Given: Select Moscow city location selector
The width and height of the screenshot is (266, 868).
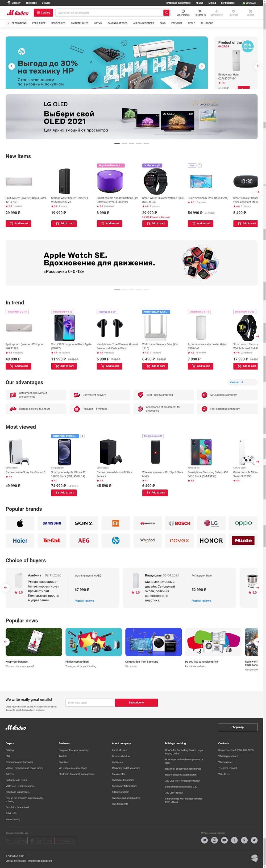Looking at the screenshot, I should tap(14, 3).
